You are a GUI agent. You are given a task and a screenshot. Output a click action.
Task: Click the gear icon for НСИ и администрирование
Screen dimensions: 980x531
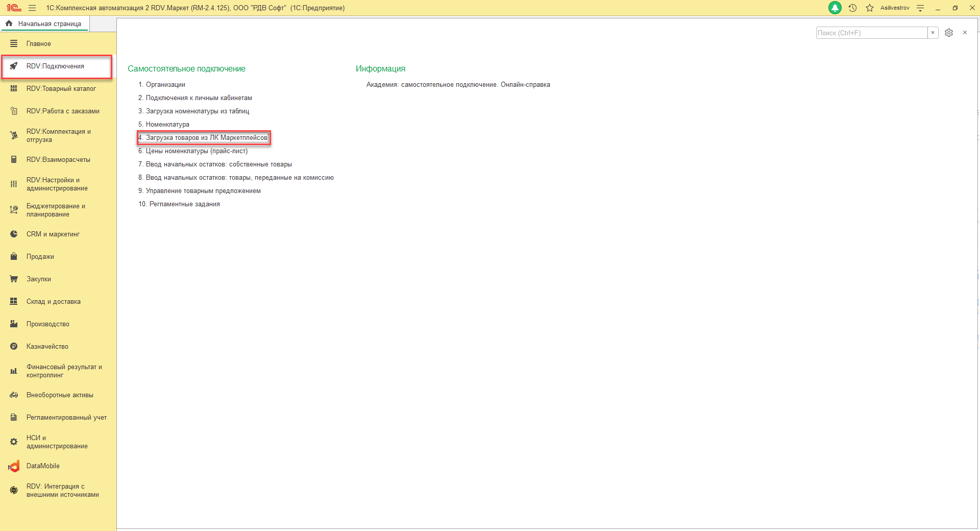[14, 442]
